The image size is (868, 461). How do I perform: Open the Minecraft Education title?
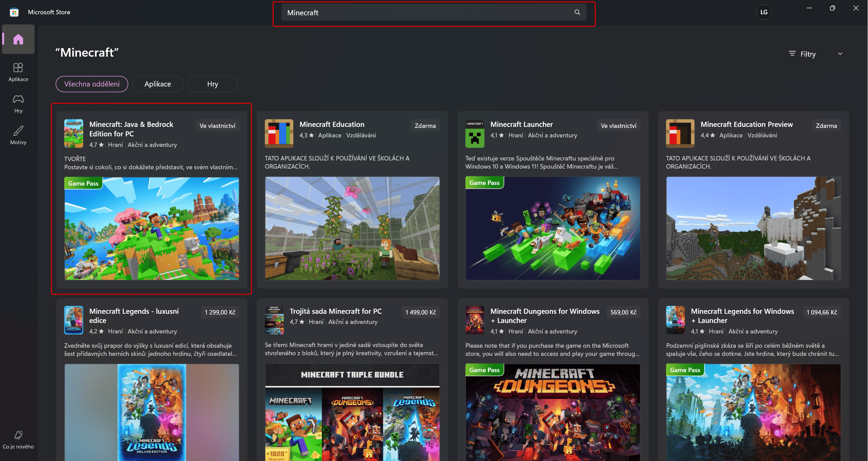coord(332,124)
